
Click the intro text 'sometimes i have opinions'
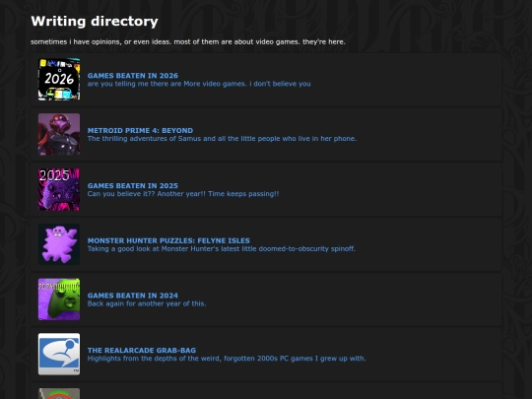click(75, 42)
